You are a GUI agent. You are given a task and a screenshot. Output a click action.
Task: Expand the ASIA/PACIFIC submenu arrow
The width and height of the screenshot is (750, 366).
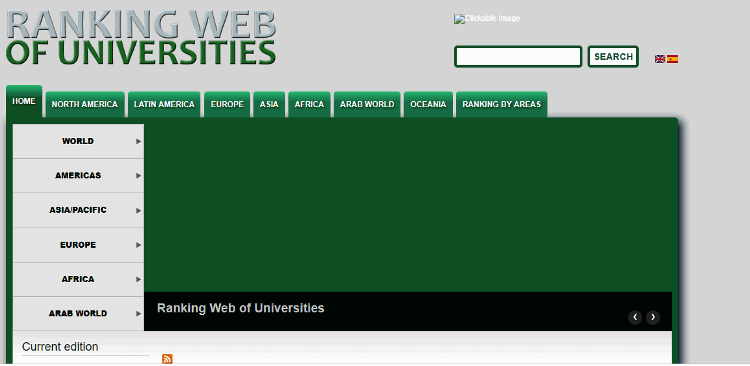coord(138,210)
